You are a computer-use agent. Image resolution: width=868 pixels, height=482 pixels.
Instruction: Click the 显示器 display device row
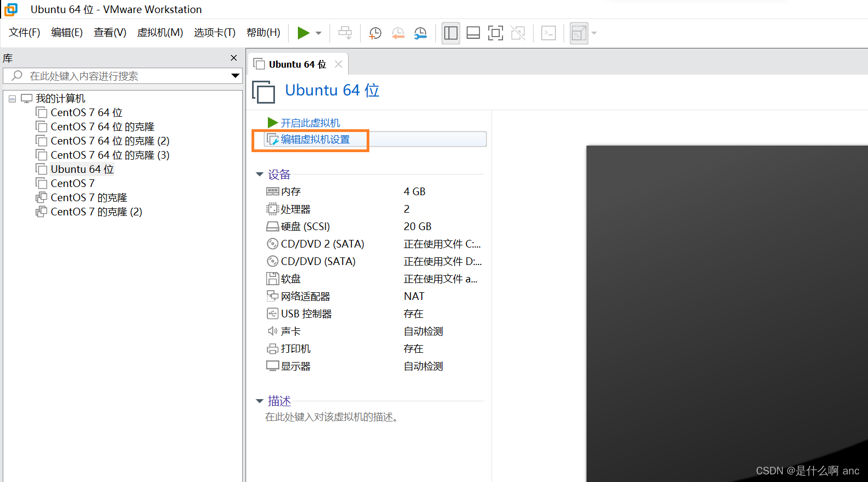(x=375, y=366)
